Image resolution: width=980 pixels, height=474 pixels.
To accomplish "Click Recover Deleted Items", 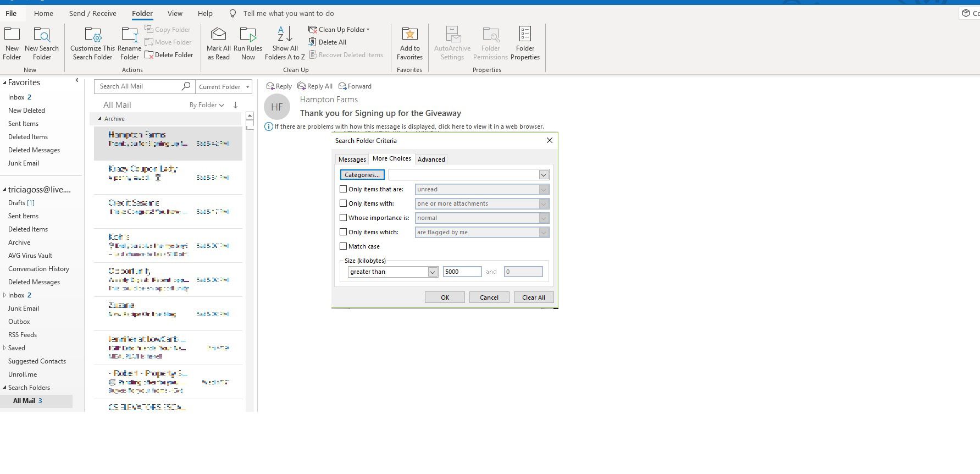I will [346, 55].
